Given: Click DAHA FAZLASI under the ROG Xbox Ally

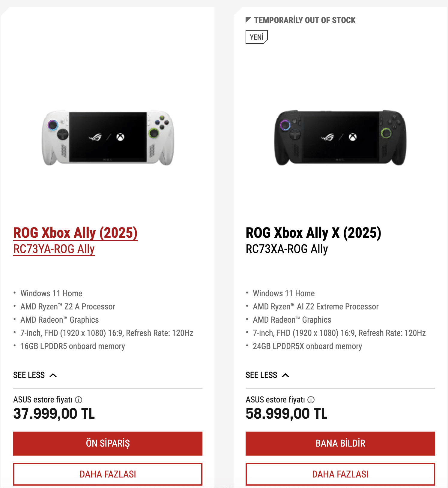Looking at the screenshot, I should [108, 474].
